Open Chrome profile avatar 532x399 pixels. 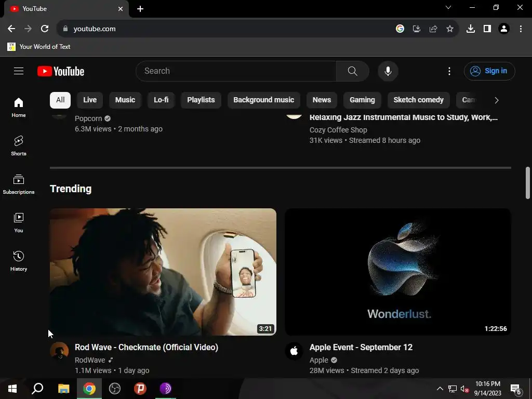pyautogui.click(x=504, y=29)
